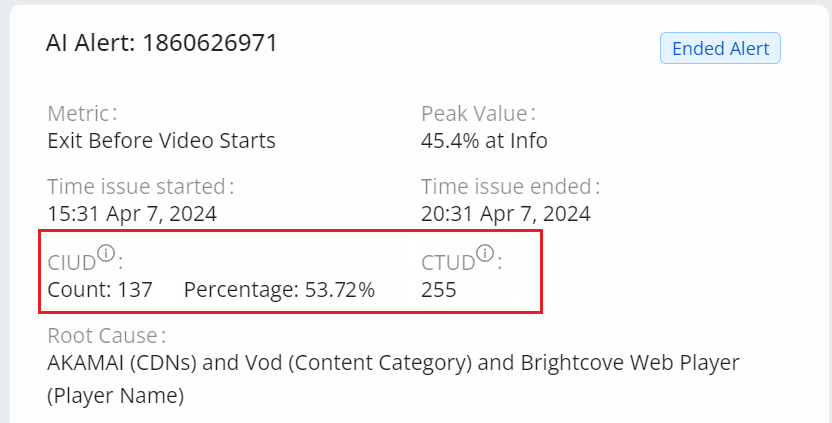This screenshot has height=423, width=832.
Task: Click the Percentage 53.72% value
Action: click(x=279, y=290)
